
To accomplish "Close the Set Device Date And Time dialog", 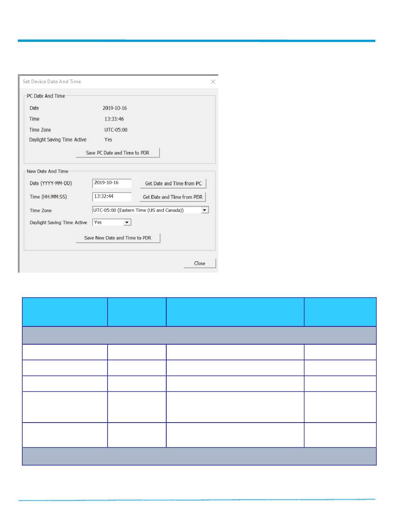I will 213,82.
